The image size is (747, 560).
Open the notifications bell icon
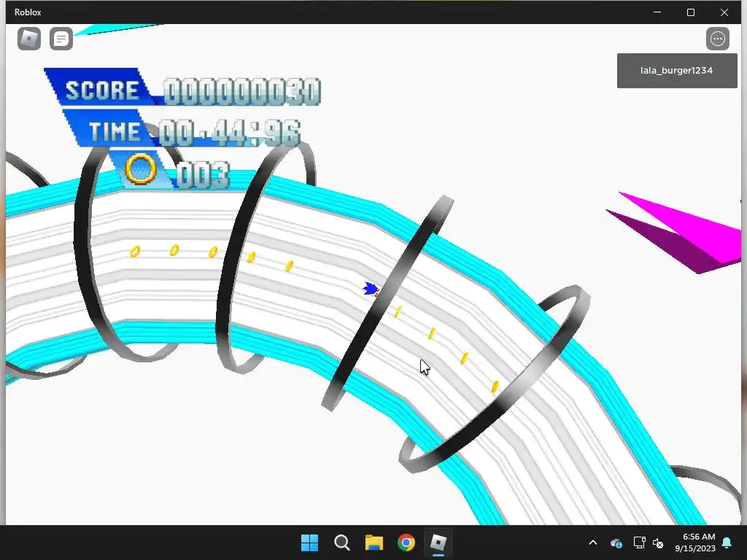tap(727, 542)
